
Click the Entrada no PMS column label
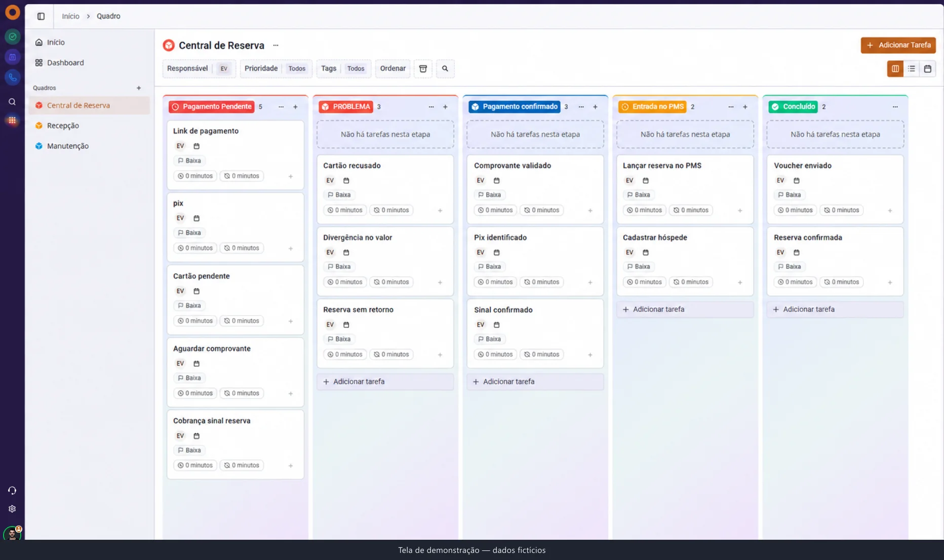[x=652, y=107]
